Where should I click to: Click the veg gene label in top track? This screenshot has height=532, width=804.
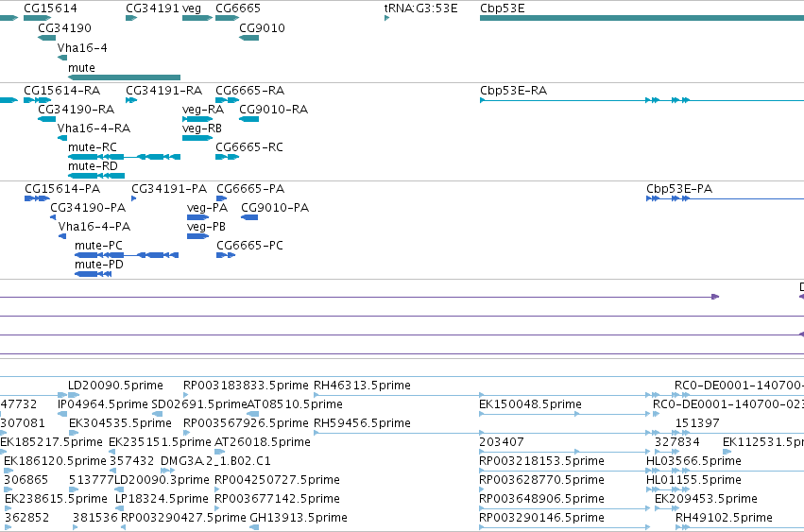pos(192,9)
